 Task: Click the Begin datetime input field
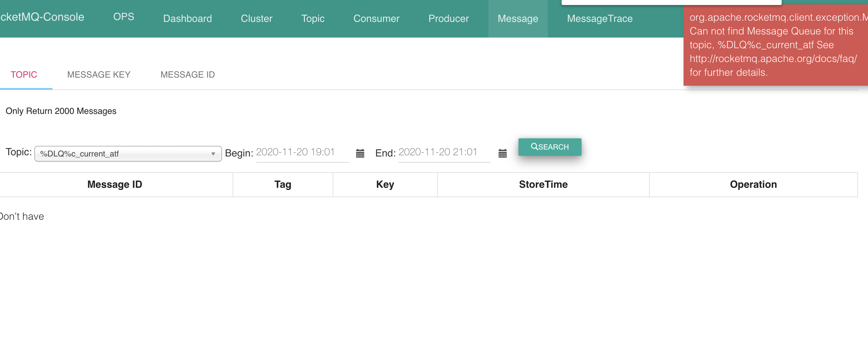(302, 152)
